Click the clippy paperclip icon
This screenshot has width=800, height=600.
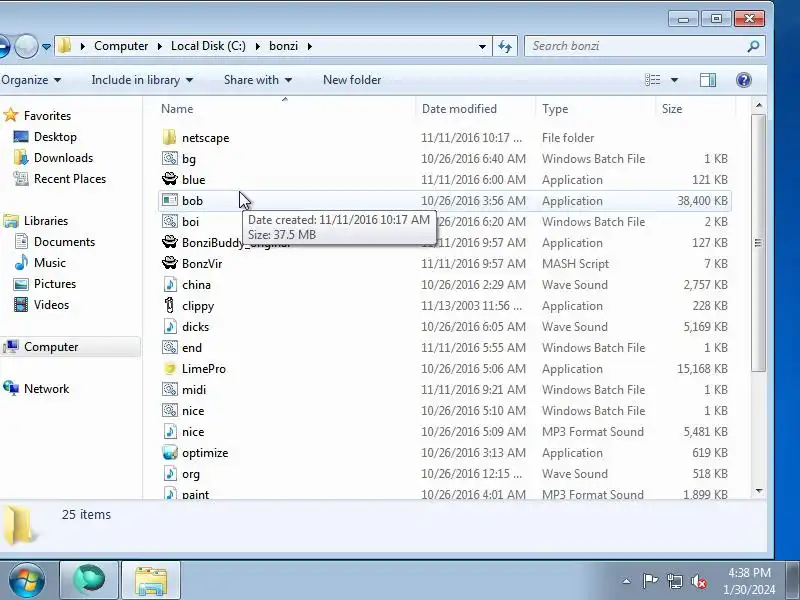[169, 306]
